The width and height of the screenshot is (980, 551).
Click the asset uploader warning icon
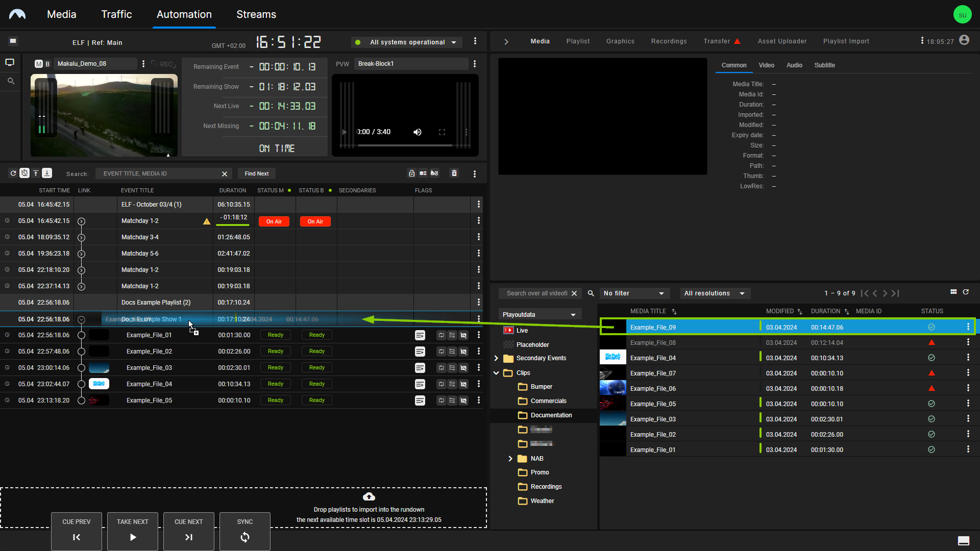coord(739,41)
